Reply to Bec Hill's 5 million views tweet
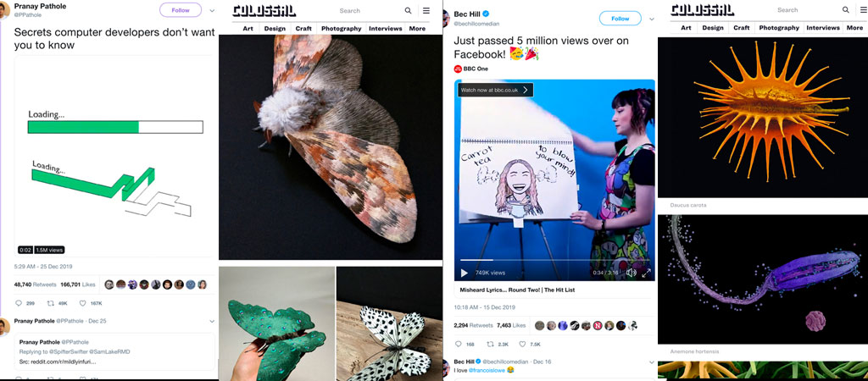868x381 pixels. point(459,344)
